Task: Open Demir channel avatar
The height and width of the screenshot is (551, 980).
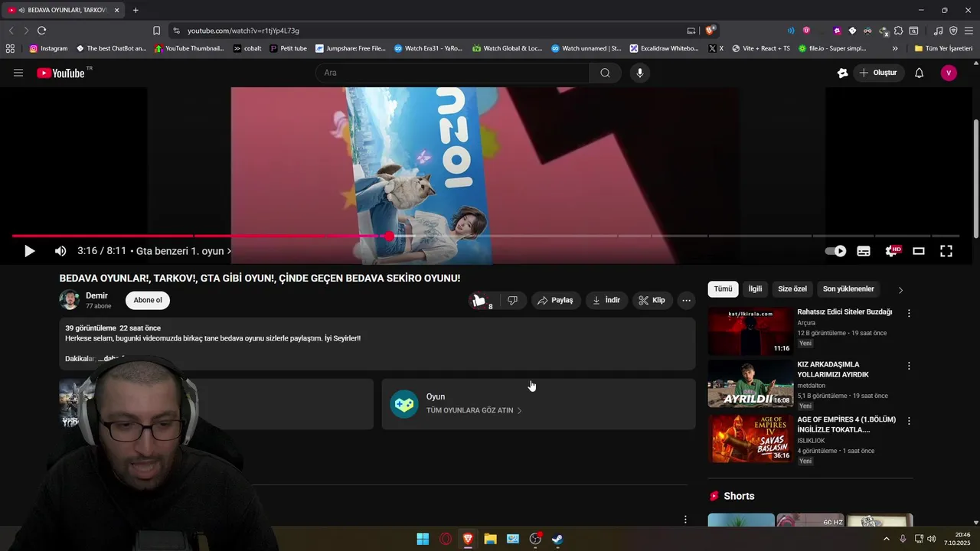Action: [x=70, y=300]
